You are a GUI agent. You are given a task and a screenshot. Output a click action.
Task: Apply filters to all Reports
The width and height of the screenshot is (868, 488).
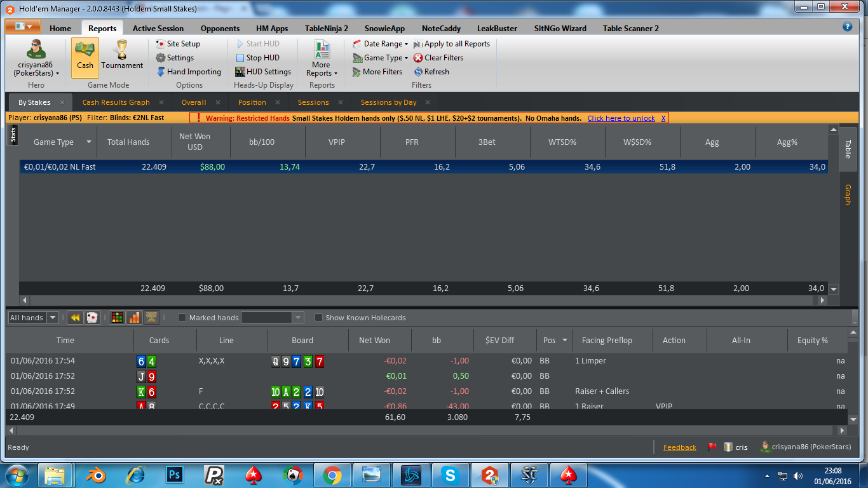pos(452,44)
